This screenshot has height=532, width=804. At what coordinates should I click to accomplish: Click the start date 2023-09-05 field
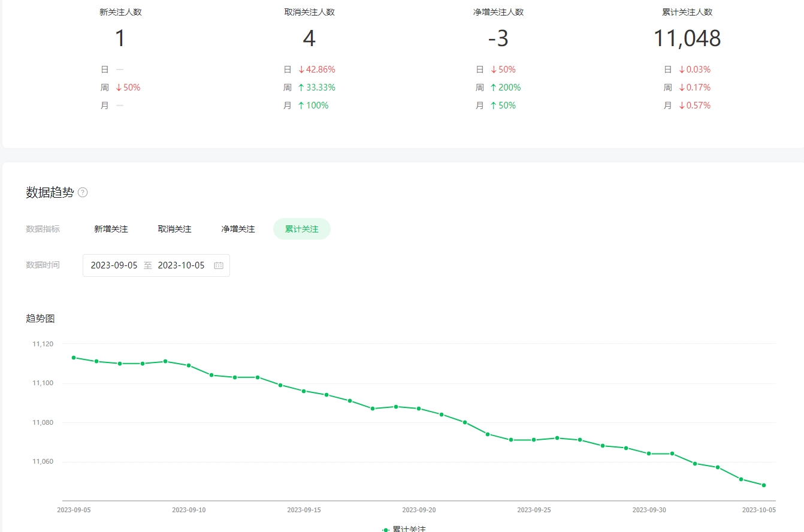114,265
